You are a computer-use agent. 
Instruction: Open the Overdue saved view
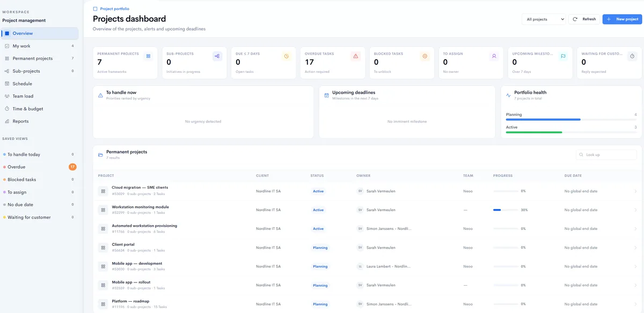click(x=39, y=167)
